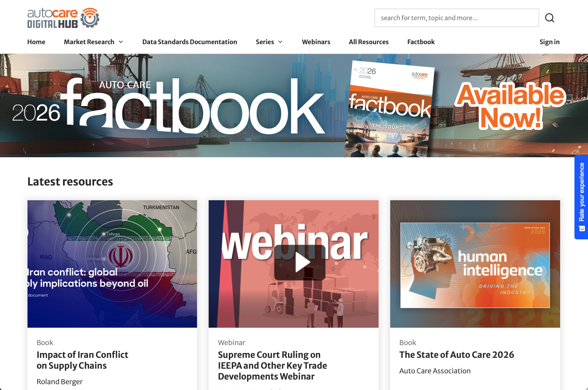The width and height of the screenshot is (588, 390).
Task: Click the Book label above State of Auto Care
Action: click(408, 343)
